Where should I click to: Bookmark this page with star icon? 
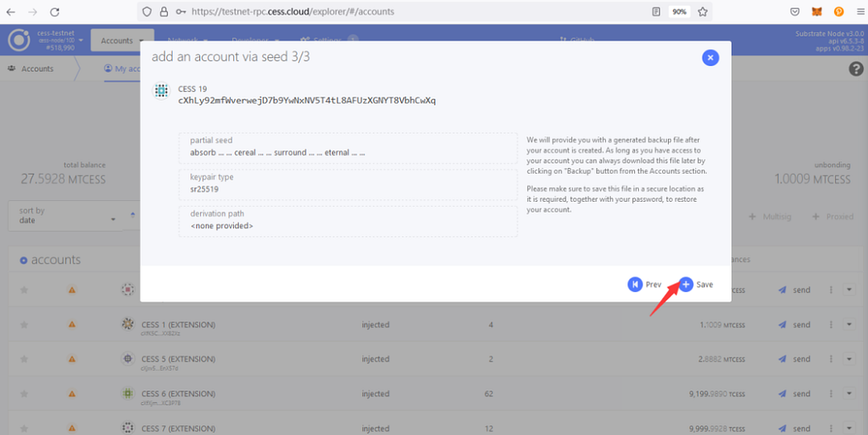pos(703,12)
